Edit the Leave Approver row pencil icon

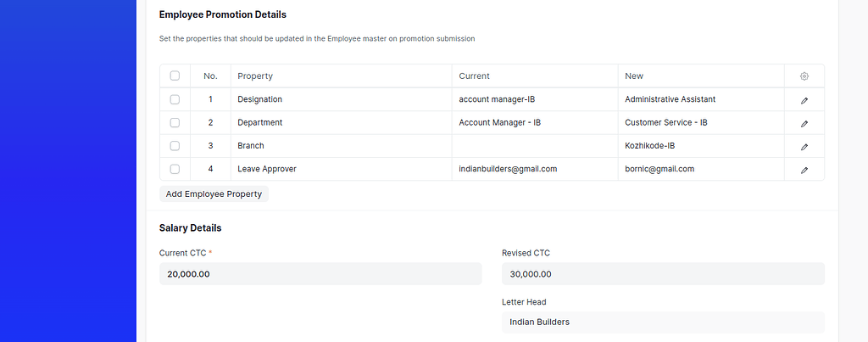coord(804,170)
